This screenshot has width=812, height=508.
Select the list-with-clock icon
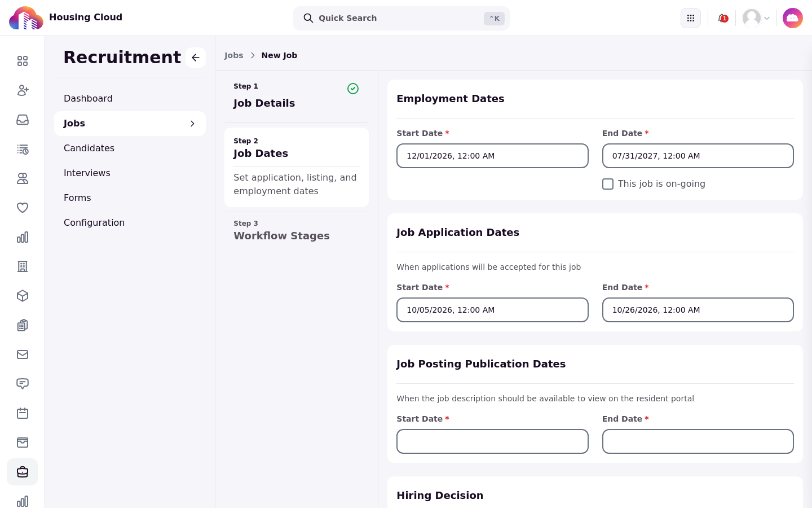pyautogui.click(x=23, y=149)
